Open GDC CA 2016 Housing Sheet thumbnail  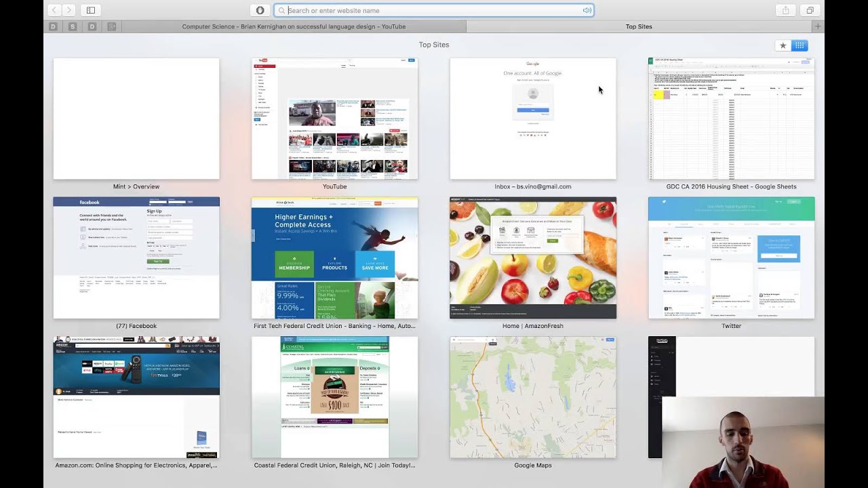[x=731, y=119]
